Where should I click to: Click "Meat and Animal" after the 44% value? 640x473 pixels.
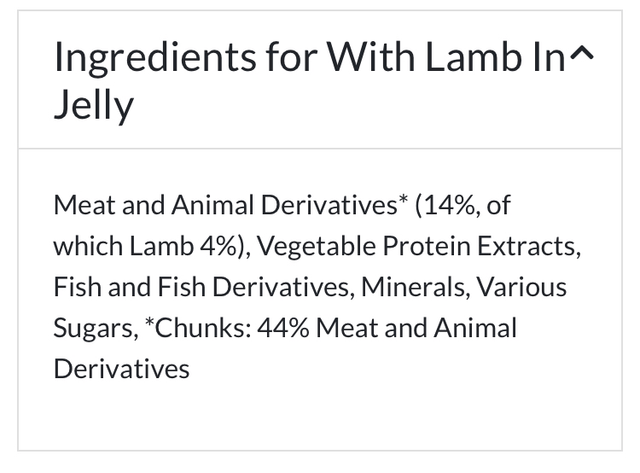[x=417, y=328]
